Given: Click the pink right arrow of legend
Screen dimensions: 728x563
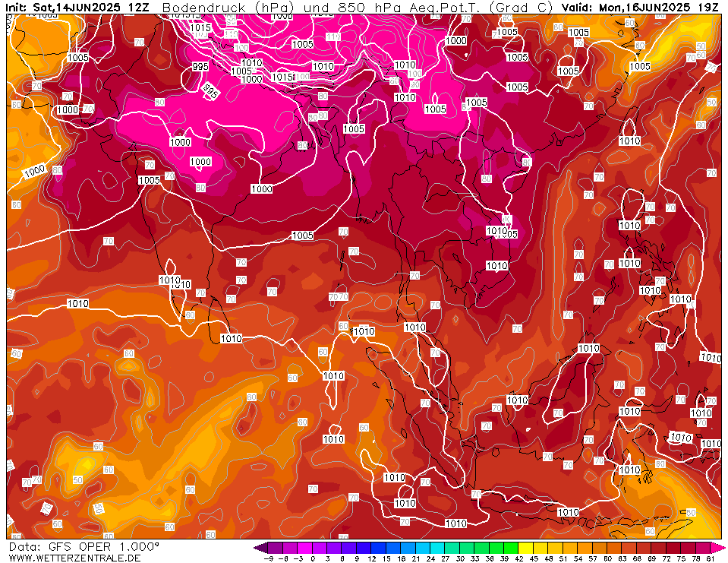Looking at the screenshot, I should coord(717,547).
